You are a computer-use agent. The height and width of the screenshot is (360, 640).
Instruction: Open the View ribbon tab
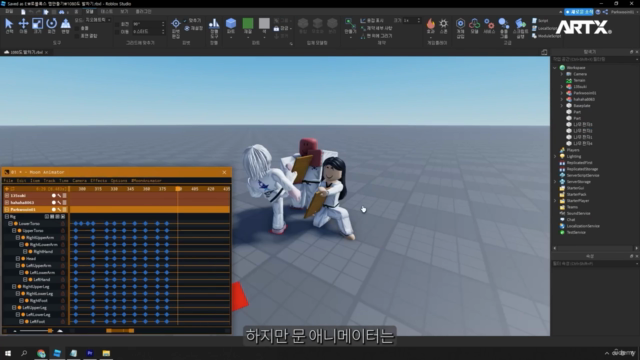124,12
